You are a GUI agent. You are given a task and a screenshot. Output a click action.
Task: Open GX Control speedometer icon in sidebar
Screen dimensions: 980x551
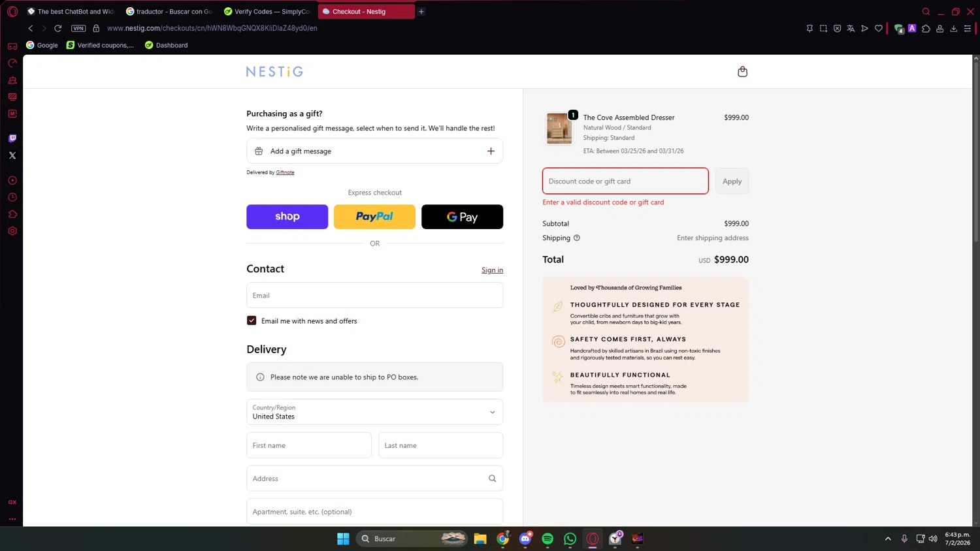tap(12, 63)
